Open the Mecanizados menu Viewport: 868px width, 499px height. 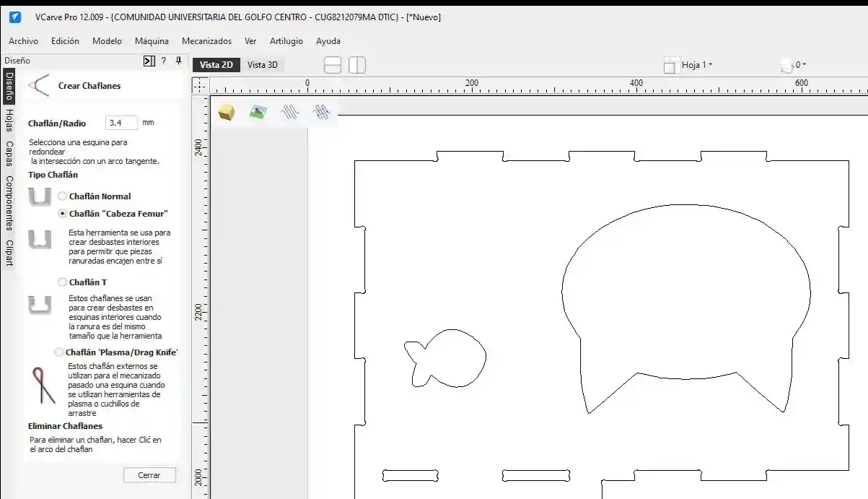tap(207, 41)
